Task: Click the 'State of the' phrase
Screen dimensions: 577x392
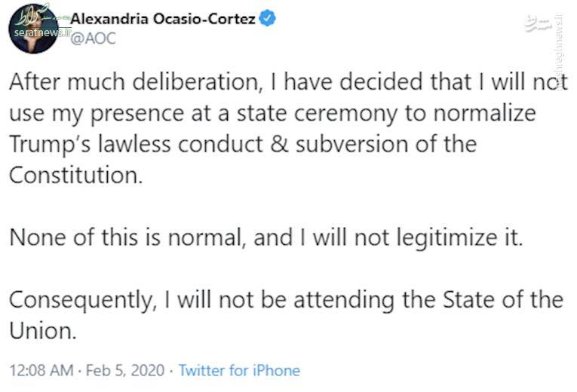Action: click(x=502, y=299)
